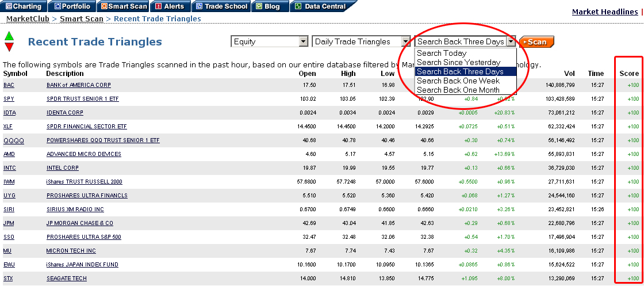Open SSO symbol link
644x286 pixels.
[9, 237]
